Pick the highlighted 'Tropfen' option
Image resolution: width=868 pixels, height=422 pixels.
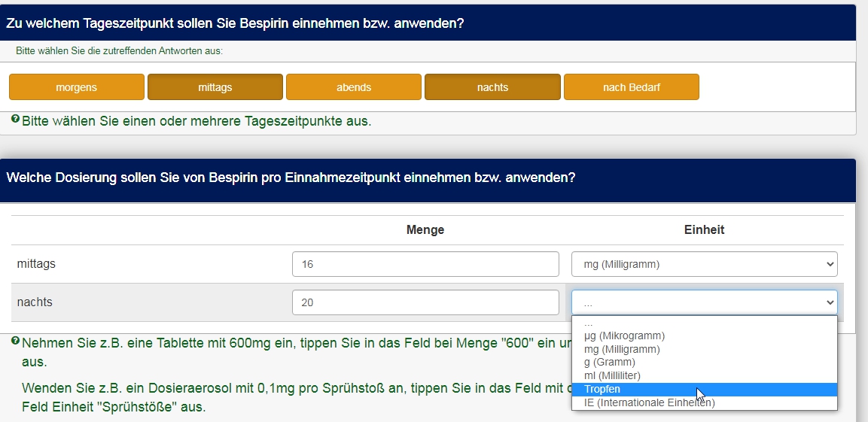point(602,389)
